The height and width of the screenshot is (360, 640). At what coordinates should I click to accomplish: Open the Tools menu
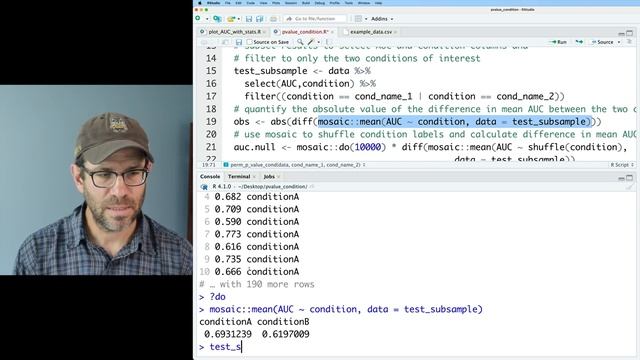click(349, 3)
